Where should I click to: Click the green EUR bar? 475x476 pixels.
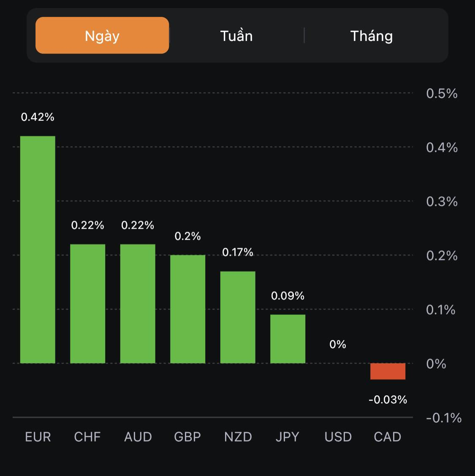pos(38,249)
